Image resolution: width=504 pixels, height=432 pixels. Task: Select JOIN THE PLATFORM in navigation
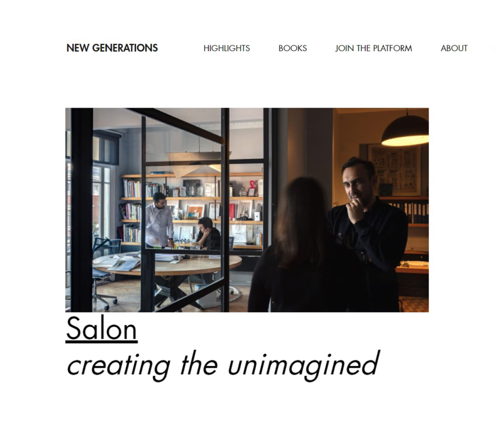[x=374, y=48]
